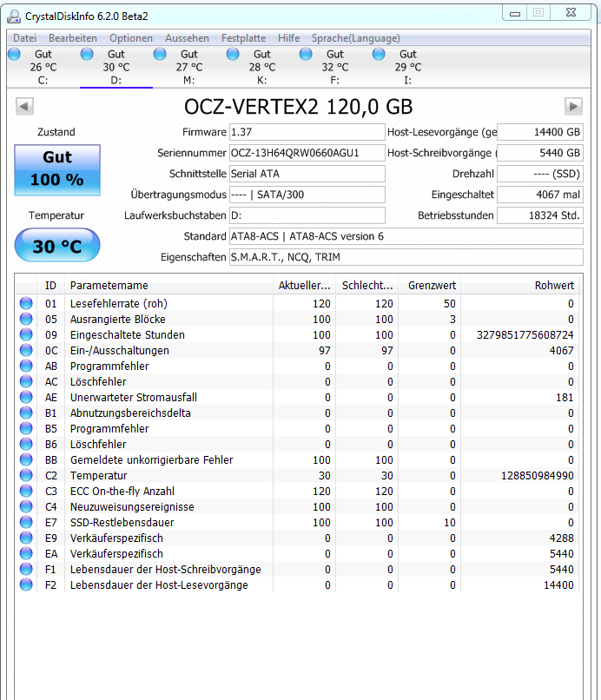
Task: Open the Hilfe menu
Action: coord(288,38)
